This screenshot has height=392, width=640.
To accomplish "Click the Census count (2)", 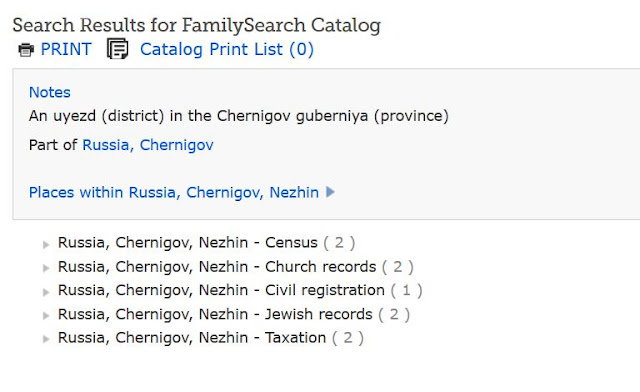I will click(x=339, y=243).
